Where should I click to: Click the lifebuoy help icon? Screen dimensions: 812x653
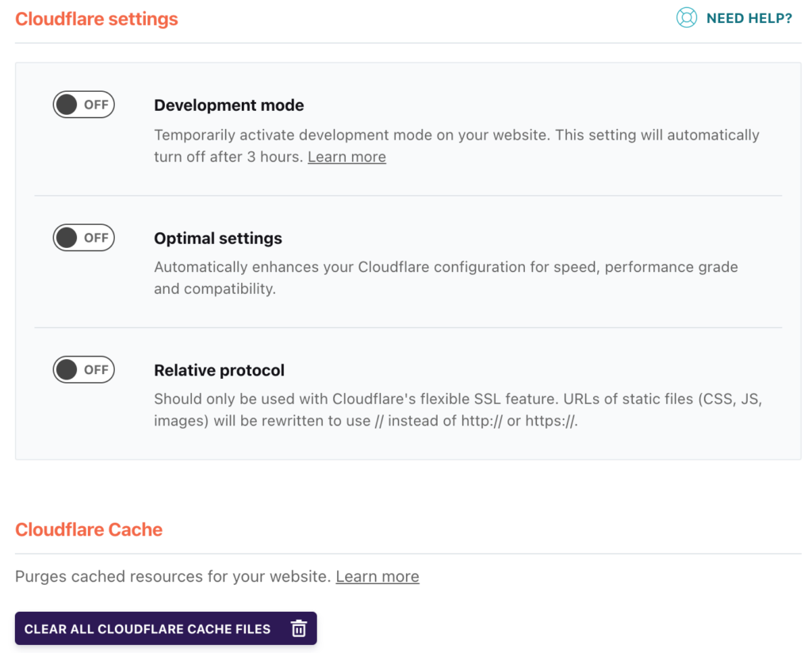(686, 18)
